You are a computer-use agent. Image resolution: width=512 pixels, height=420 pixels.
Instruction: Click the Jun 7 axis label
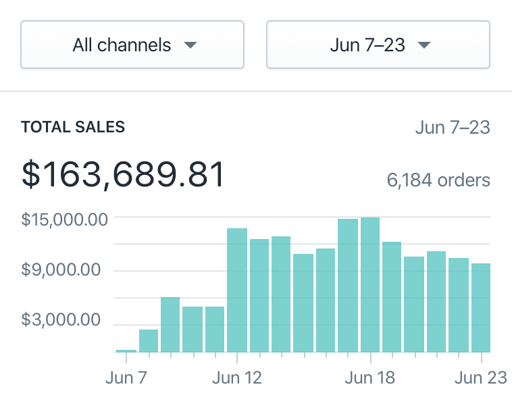pyautogui.click(x=126, y=378)
